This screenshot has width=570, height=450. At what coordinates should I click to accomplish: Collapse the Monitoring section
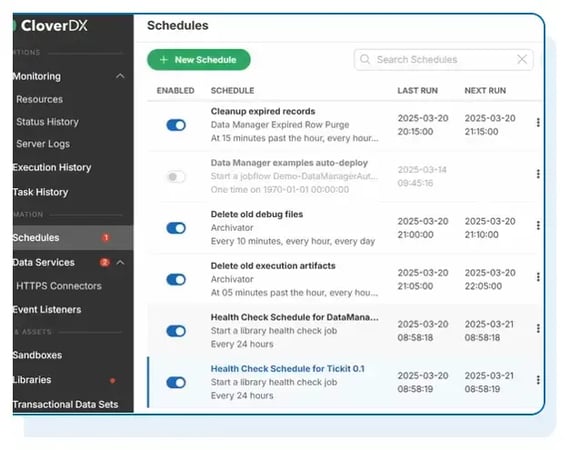pos(120,76)
